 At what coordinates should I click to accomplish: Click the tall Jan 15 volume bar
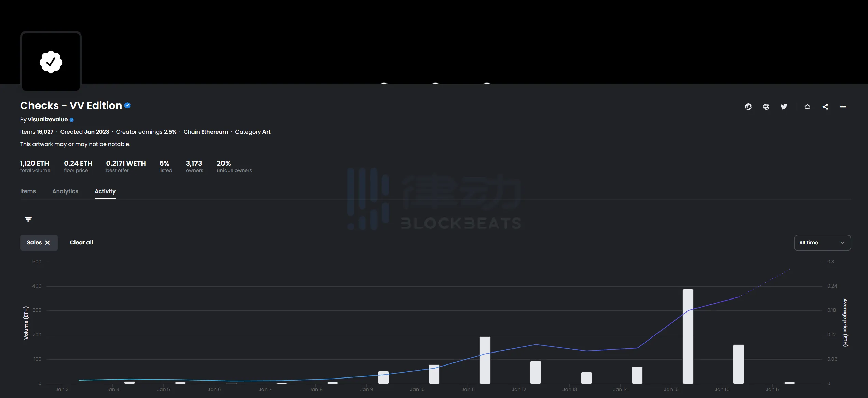[x=688, y=336]
